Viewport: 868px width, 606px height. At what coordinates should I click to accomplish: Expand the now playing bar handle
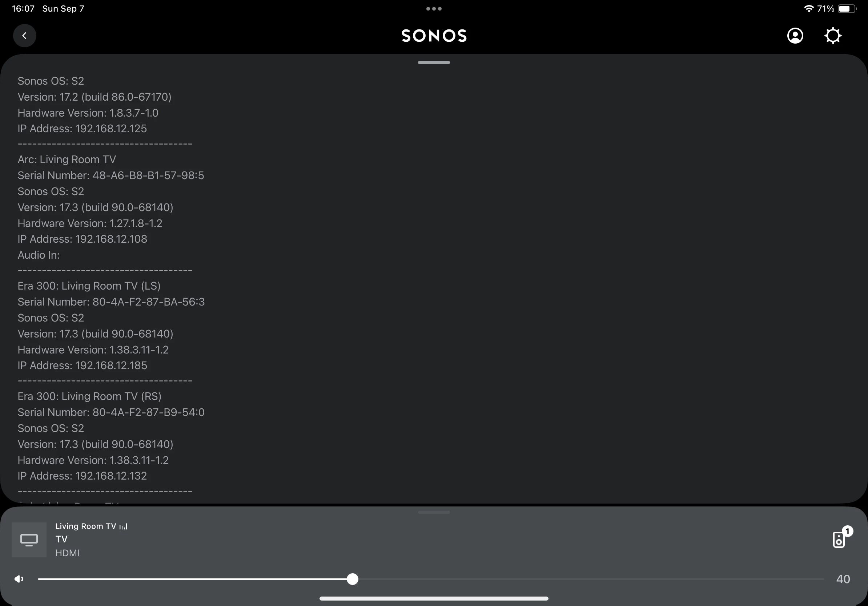click(x=434, y=512)
